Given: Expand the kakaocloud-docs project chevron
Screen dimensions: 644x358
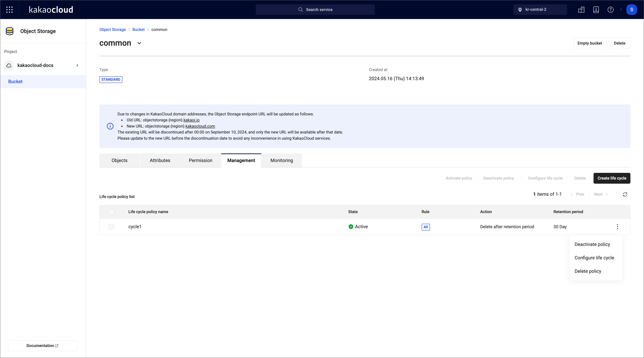Looking at the screenshot, I should tap(77, 65).
